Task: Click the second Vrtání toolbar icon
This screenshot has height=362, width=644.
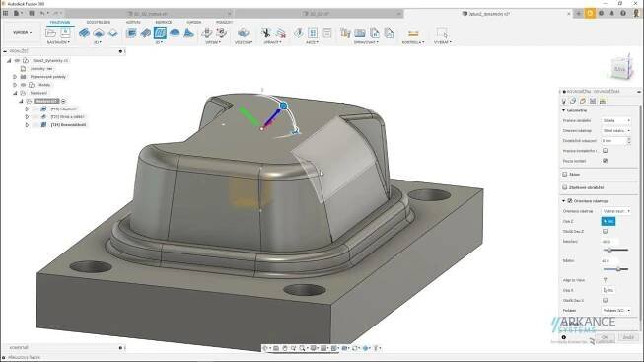Action: 221,33
